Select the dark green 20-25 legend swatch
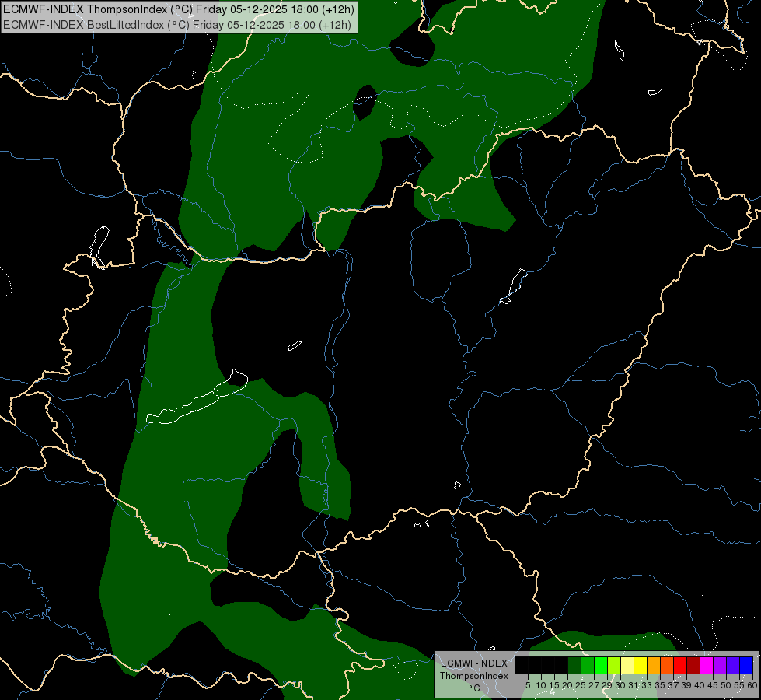This screenshot has height=700, width=761. click(574, 665)
